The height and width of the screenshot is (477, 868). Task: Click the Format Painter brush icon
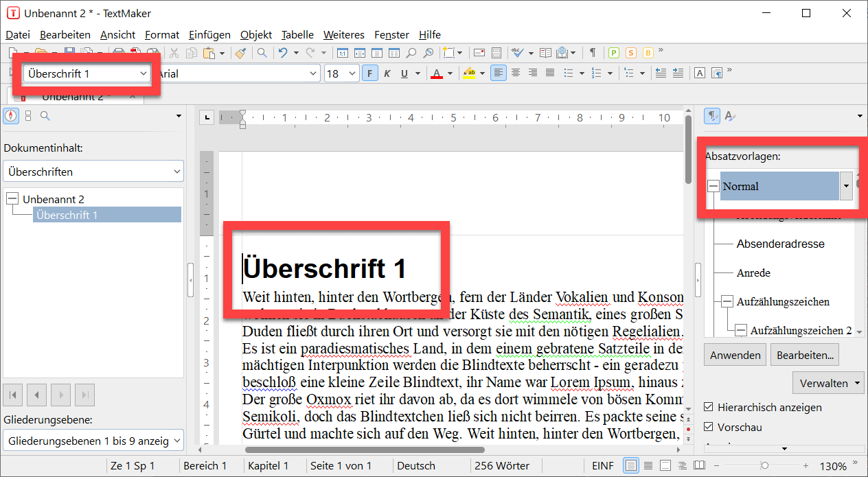pos(240,53)
